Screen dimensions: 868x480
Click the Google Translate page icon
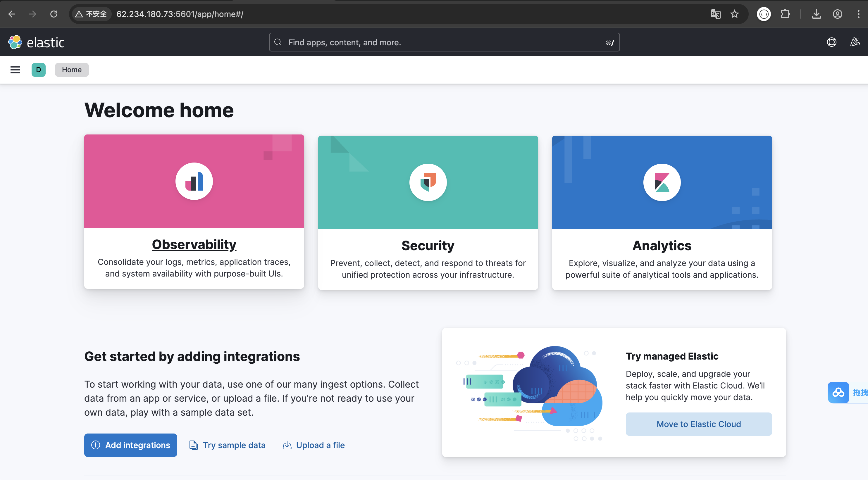coord(716,14)
